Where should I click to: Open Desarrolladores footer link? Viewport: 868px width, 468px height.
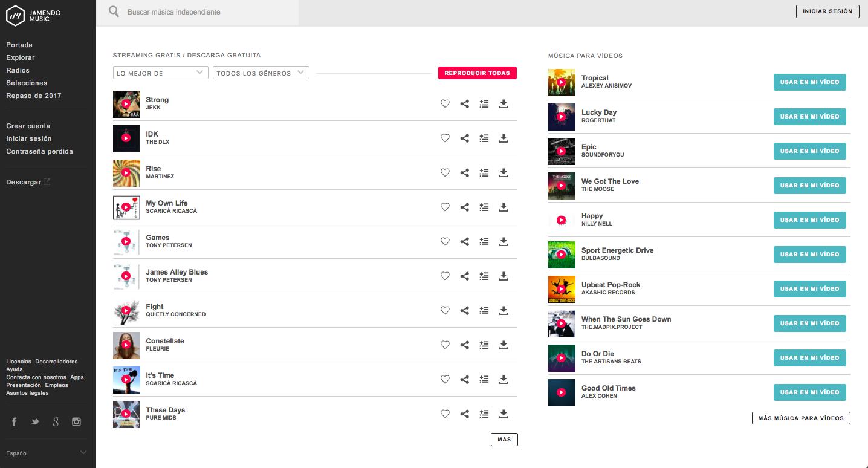[x=56, y=362]
